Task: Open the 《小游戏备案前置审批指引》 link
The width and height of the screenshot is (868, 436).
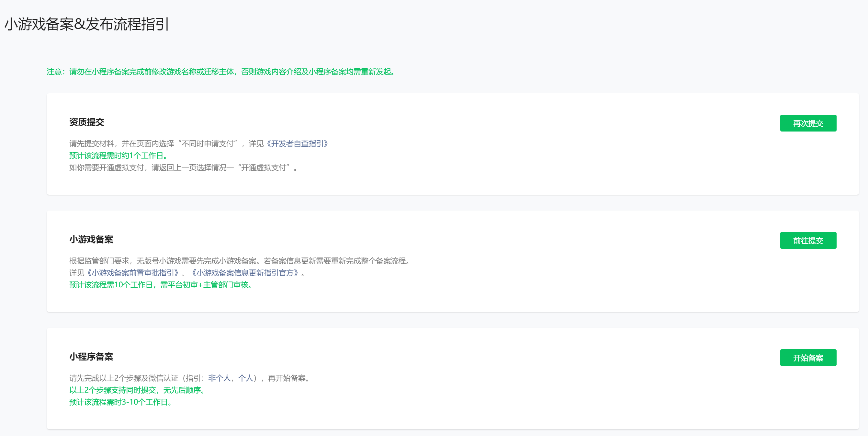Action: point(133,273)
